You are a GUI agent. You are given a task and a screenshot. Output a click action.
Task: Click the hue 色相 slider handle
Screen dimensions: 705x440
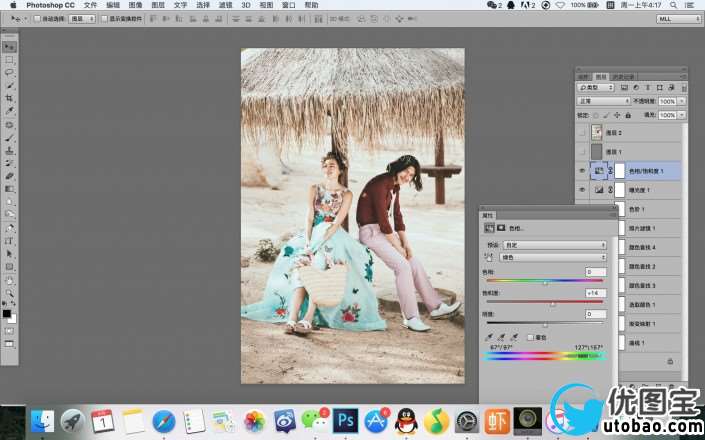545,283
